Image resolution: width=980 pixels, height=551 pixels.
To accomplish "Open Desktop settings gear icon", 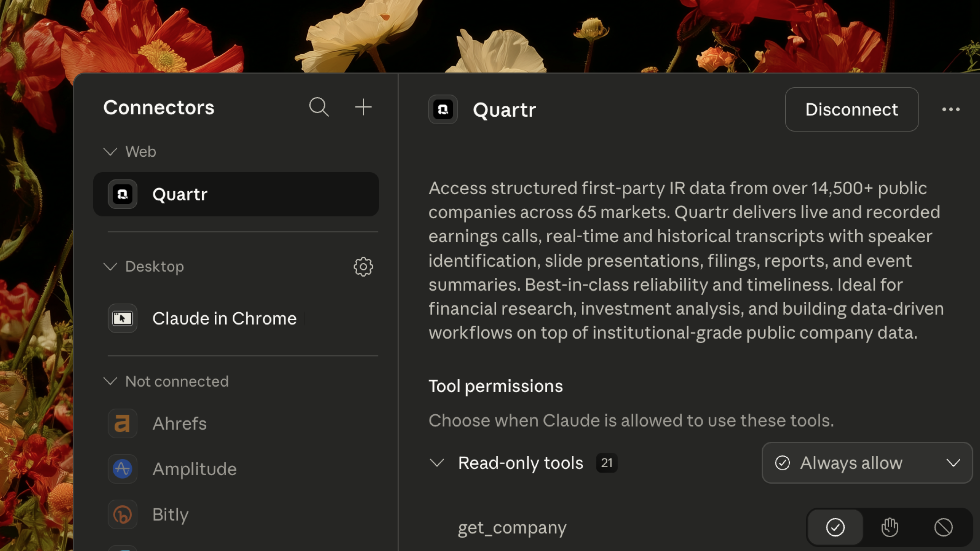I will [363, 266].
